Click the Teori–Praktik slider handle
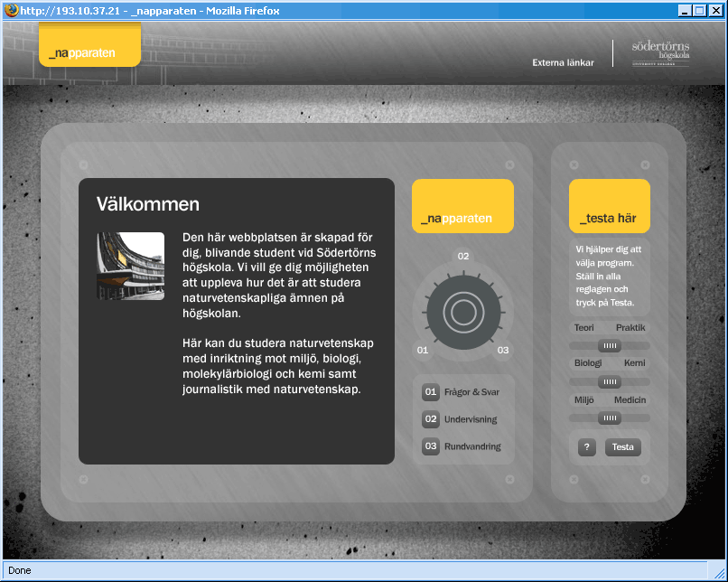Image resolution: width=728 pixels, height=582 pixels. [611, 345]
